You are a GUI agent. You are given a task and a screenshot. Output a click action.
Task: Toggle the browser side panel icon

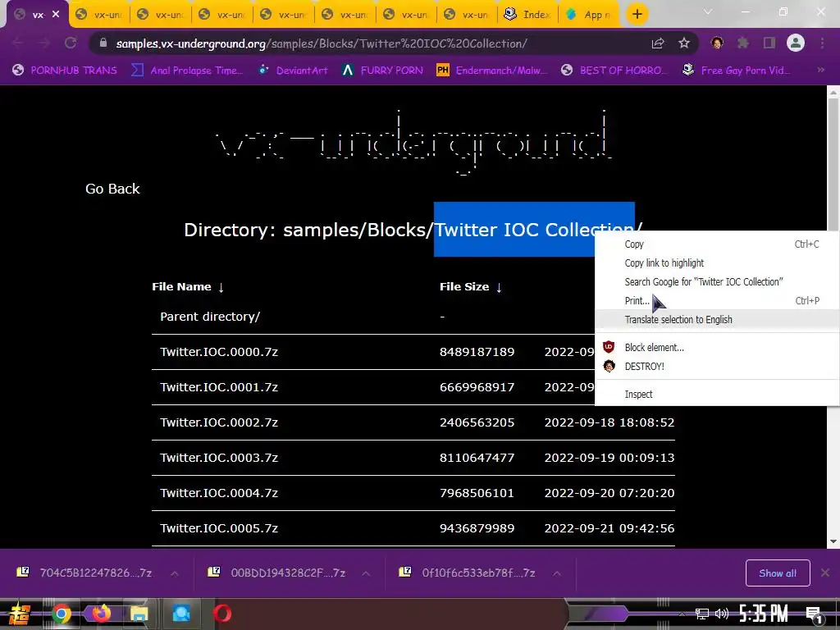tap(769, 43)
